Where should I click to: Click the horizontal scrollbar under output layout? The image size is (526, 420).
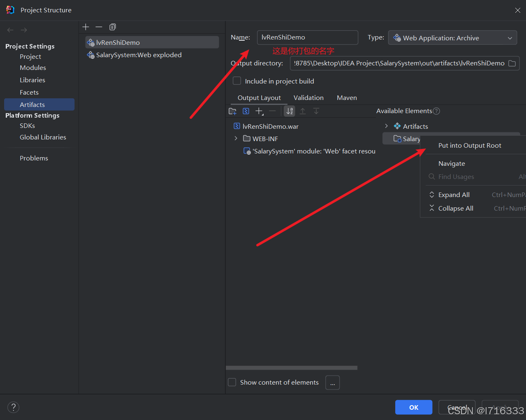click(x=292, y=368)
